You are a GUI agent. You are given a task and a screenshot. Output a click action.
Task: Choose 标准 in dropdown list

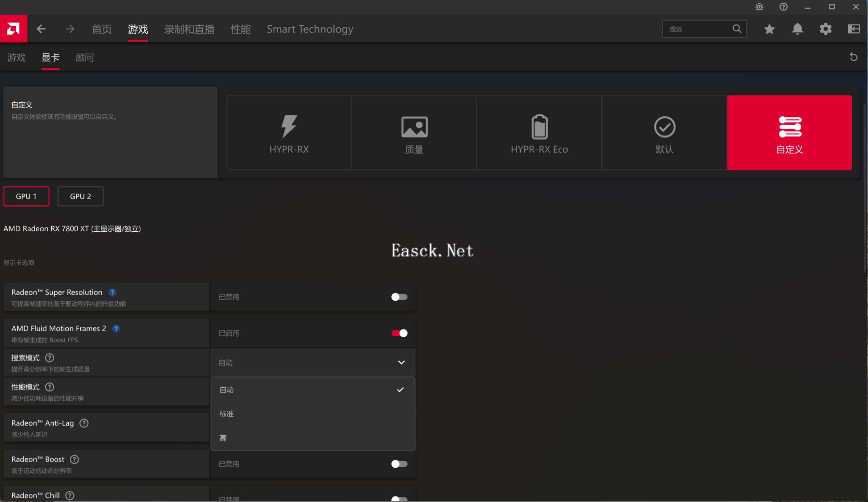(313, 414)
